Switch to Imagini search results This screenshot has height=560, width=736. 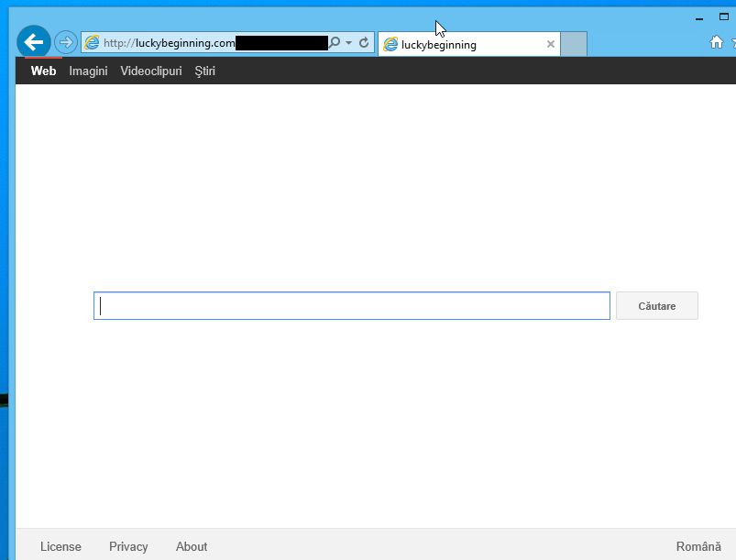tap(88, 71)
